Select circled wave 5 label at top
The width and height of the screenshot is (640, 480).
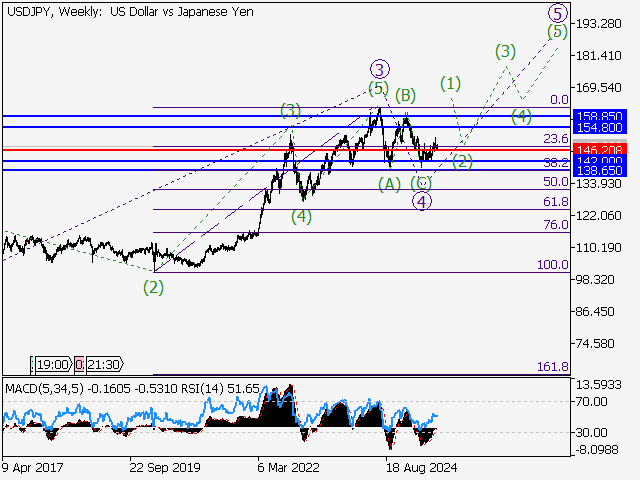coord(558,13)
